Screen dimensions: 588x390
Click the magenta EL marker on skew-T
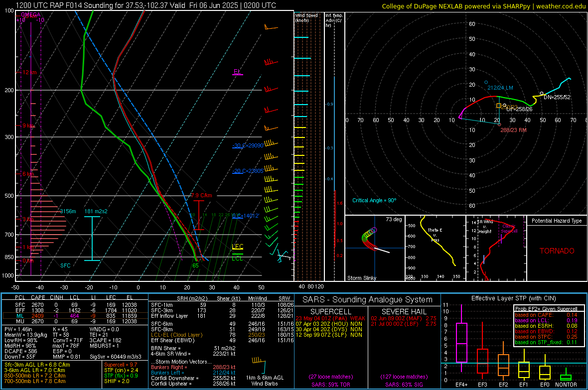tap(237, 72)
